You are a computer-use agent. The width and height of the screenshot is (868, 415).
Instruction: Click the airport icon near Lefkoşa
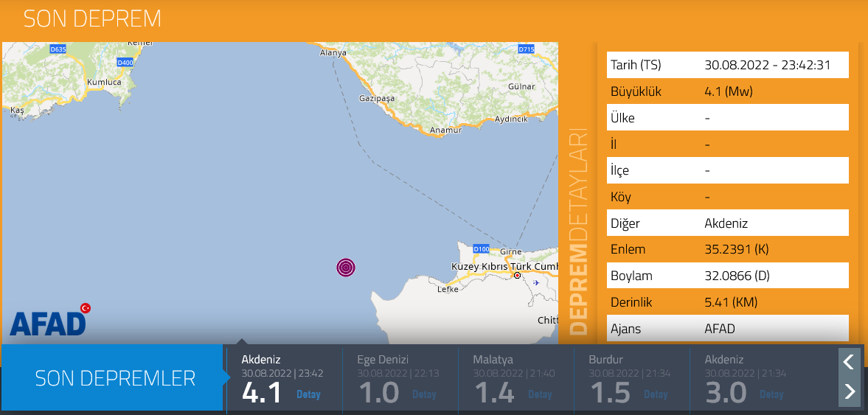[535, 282]
